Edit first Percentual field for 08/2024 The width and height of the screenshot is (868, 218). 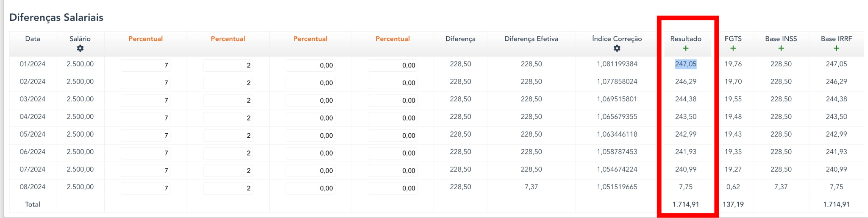tap(145, 188)
